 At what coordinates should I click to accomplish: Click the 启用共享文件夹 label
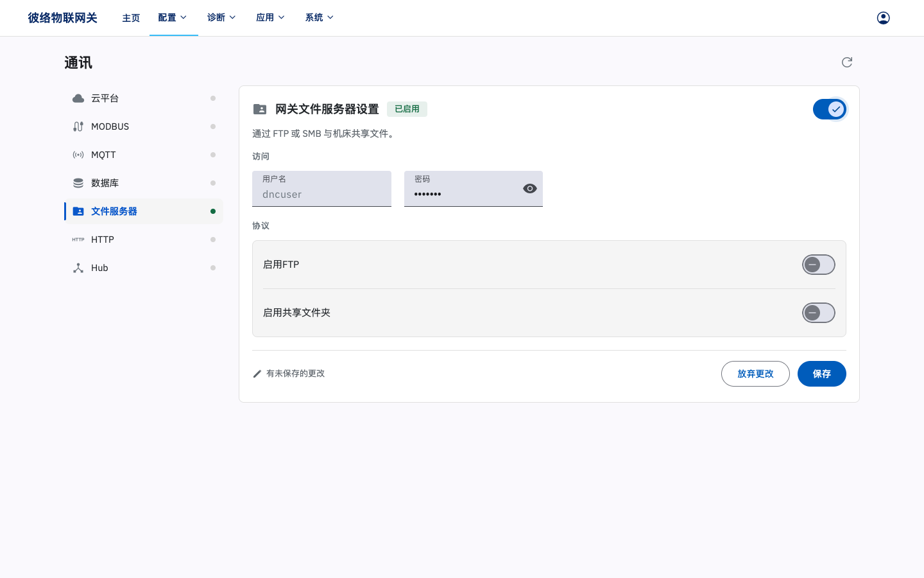click(296, 313)
